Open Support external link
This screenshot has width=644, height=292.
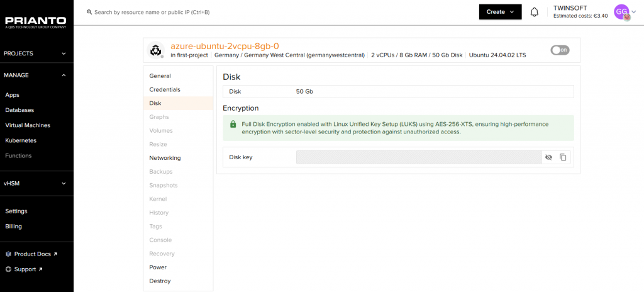pos(25,269)
